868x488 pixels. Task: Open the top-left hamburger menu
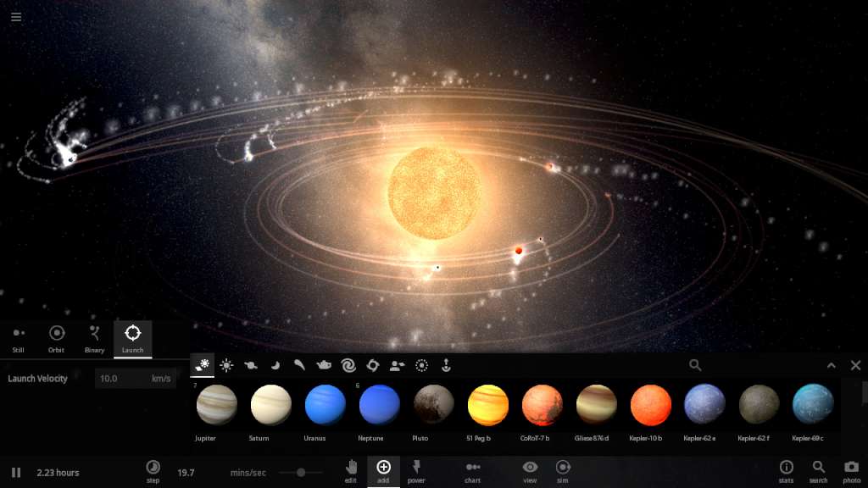pyautogui.click(x=16, y=17)
